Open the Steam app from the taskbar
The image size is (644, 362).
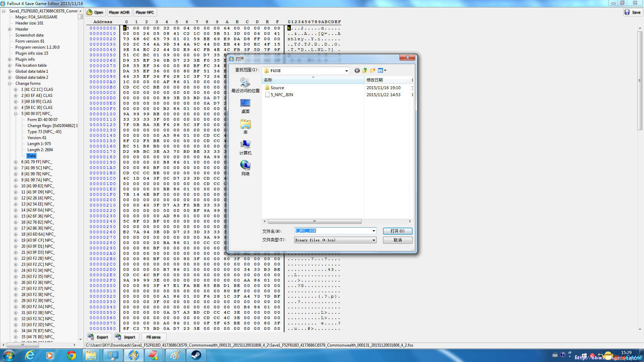[196, 355]
